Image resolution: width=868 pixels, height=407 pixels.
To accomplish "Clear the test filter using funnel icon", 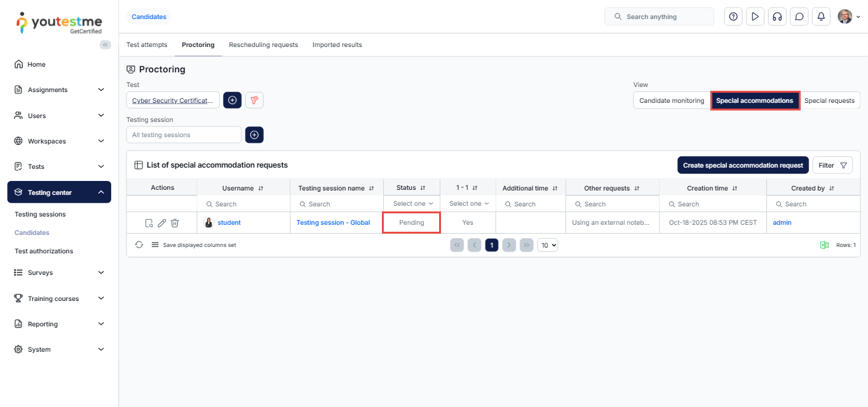I will (254, 100).
